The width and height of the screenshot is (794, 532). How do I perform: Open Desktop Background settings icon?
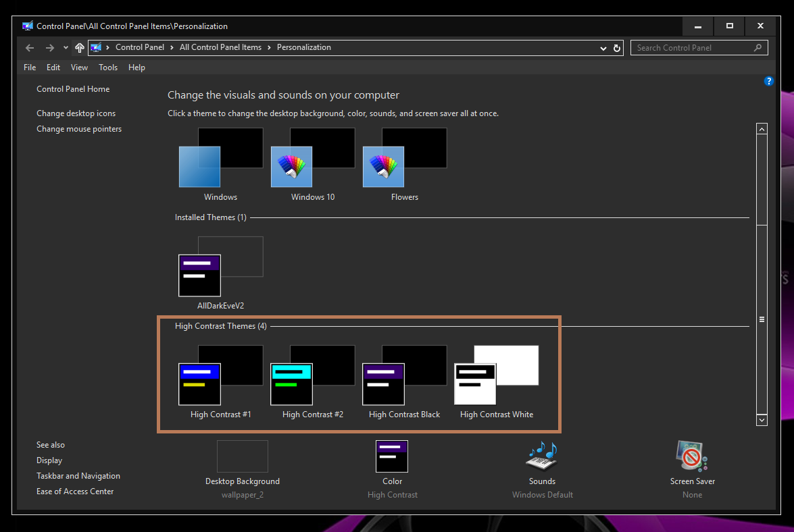pos(243,456)
